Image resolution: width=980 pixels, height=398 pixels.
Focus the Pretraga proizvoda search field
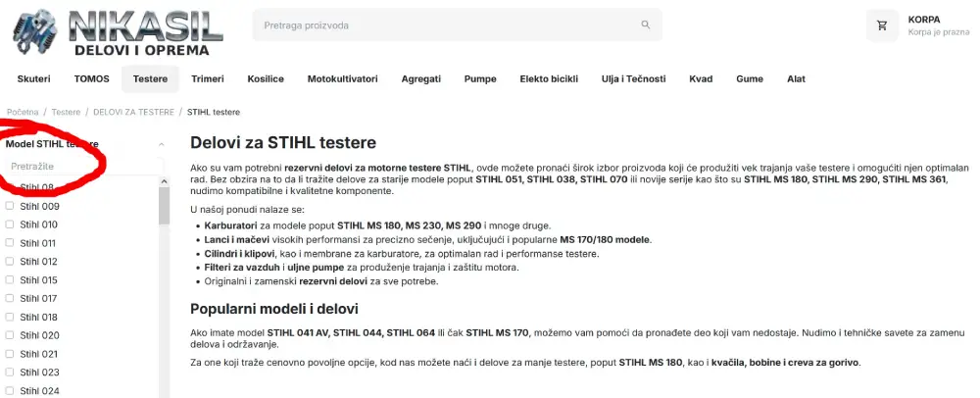click(450, 25)
